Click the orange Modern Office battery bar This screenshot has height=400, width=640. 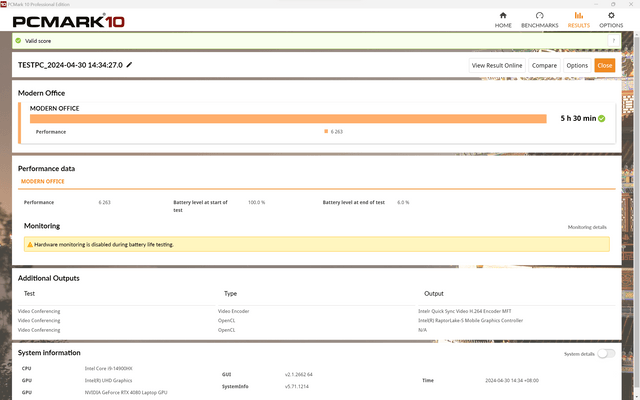coord(288,119)
